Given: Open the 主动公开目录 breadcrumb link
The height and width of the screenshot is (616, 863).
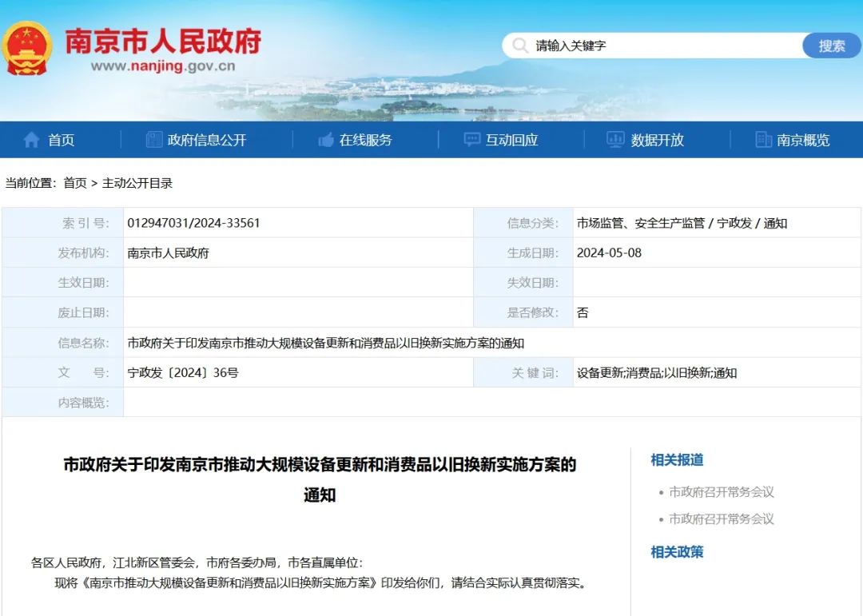Looking at the screenshot, I should click(x=137, y=183).
